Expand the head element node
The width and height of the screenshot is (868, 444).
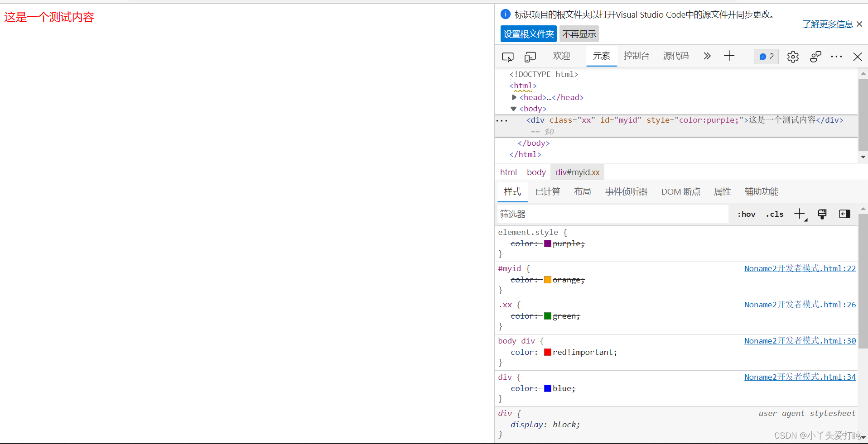514,97
